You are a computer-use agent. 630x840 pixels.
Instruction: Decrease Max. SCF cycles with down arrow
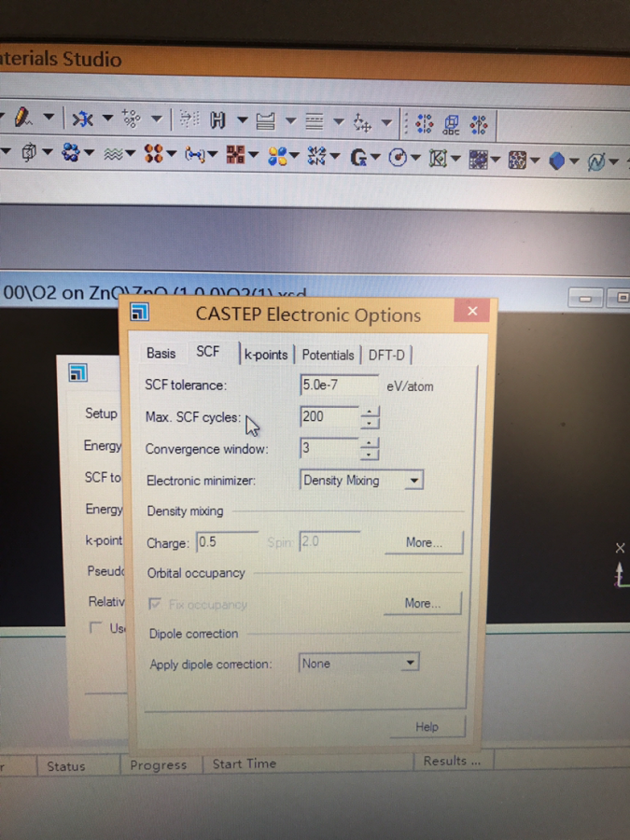pos(369,424)
